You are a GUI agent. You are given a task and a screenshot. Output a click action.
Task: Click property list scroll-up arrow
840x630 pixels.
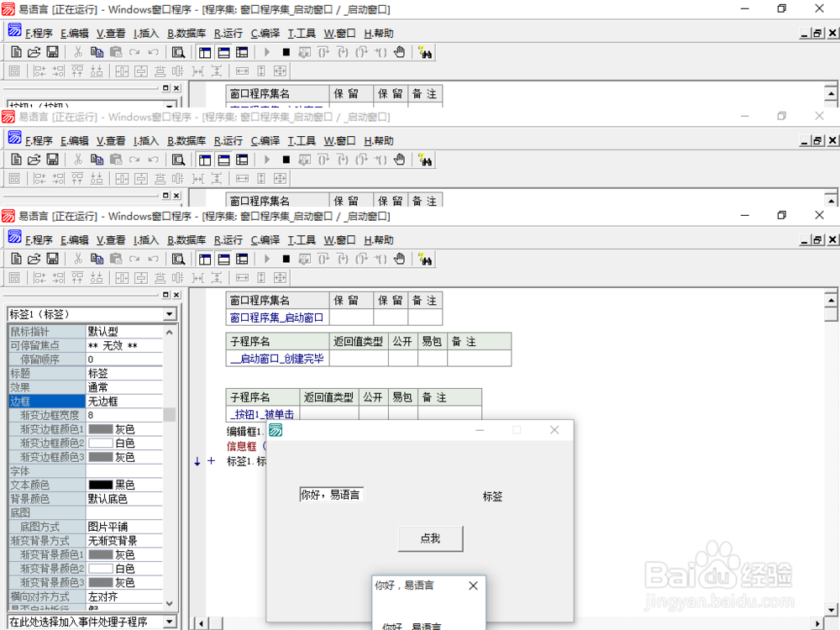170,332
